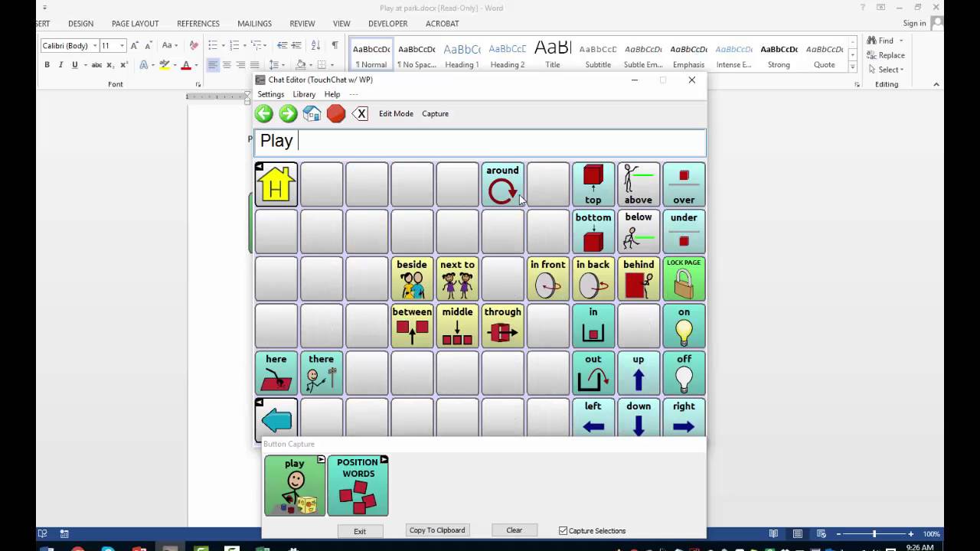This screenshot has height=551, width=980.
Task: Toggle the 'off' lightbulb button
Action: point(684,373)
